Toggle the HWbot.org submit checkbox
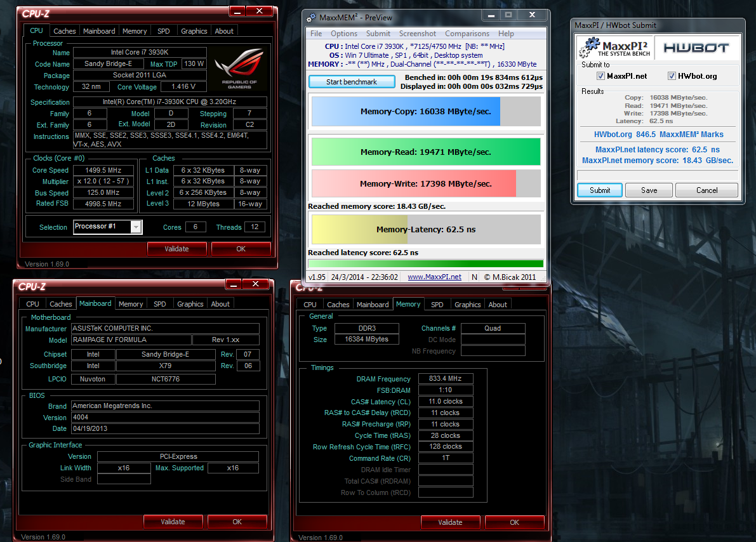This screenshot has width=756, height=542. point(671,76)
